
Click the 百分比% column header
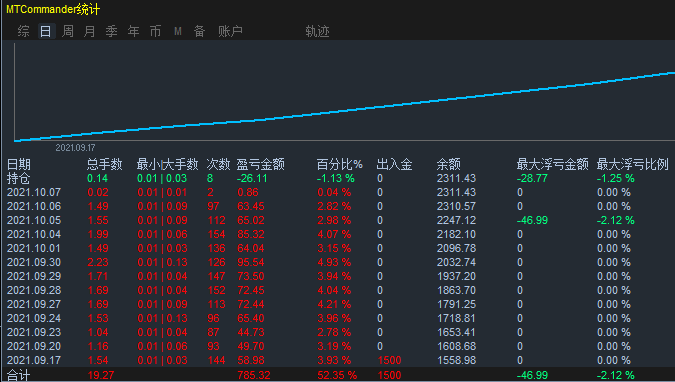[340, 164]
